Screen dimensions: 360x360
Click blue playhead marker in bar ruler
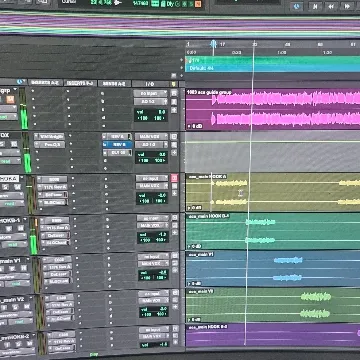tap(213, 44)
